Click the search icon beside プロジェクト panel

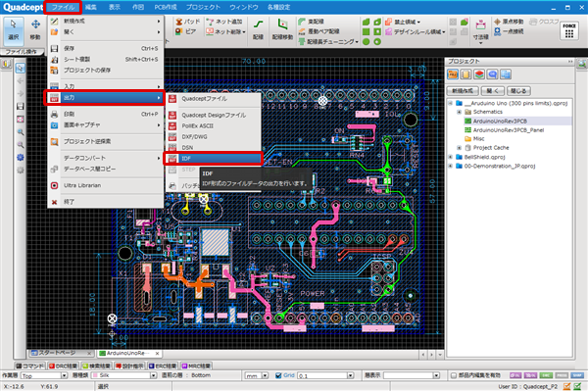pyautogui.click(x=582, y=64)
